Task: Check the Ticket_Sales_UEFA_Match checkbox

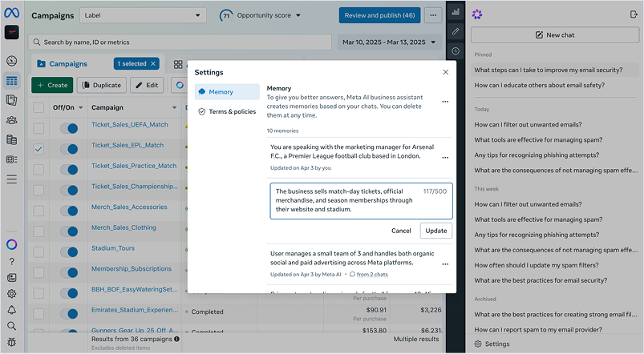Action: click(x=38, y=128)
